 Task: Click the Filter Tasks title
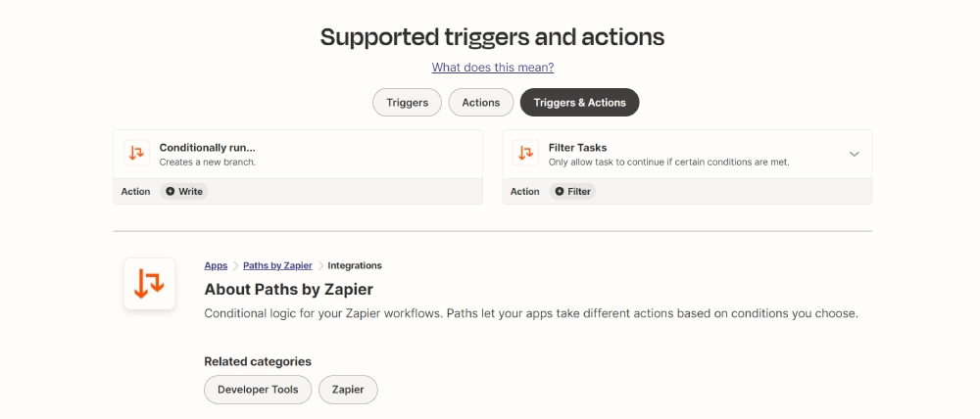(577, 148)
